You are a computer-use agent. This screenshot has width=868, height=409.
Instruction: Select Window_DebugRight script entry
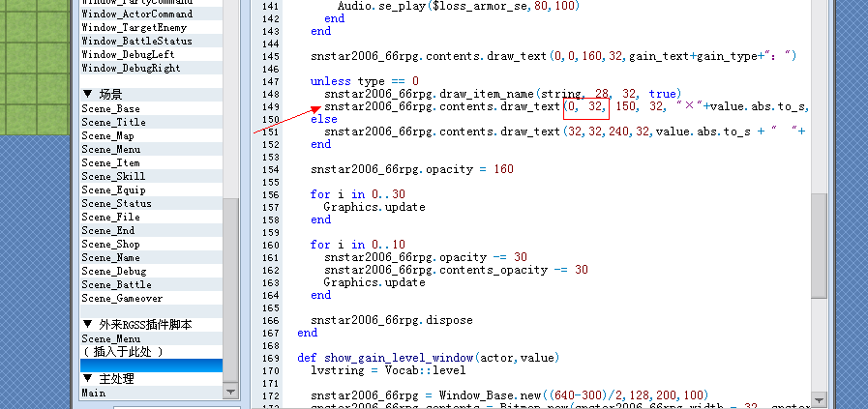pos(151,68)
